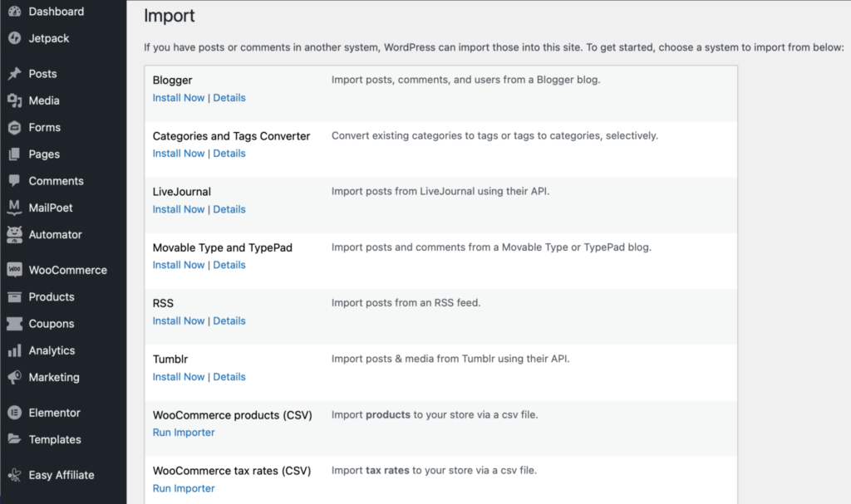View Details for the Blogger importer
This screenshot has width=851, height=504.
(x=229, y=98)
